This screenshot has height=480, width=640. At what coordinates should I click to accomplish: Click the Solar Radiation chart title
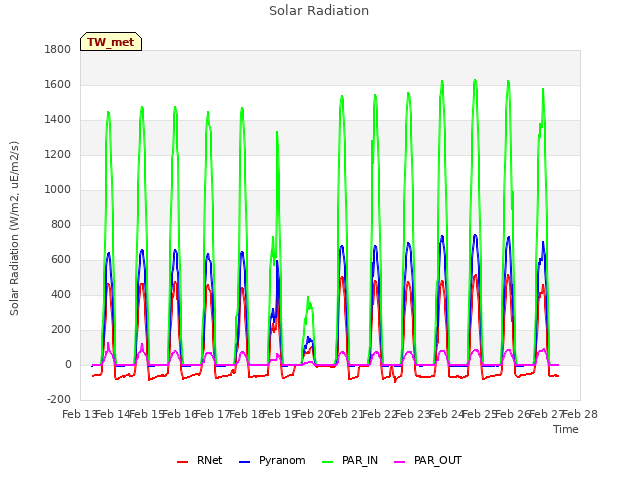click(319, 11)
